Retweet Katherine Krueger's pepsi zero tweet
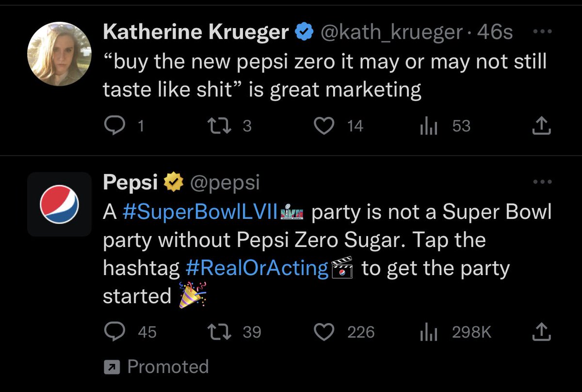The image size is (582, 392). pyautogui.click(x=214, y=126)
